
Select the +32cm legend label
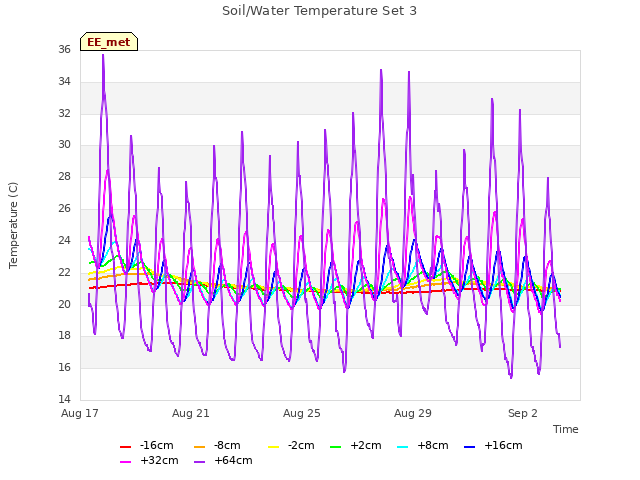[159, 460]
